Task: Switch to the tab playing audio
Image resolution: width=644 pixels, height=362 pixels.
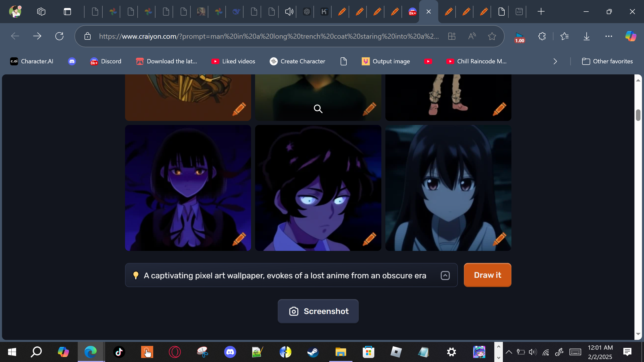Action: tap(289, 12)
